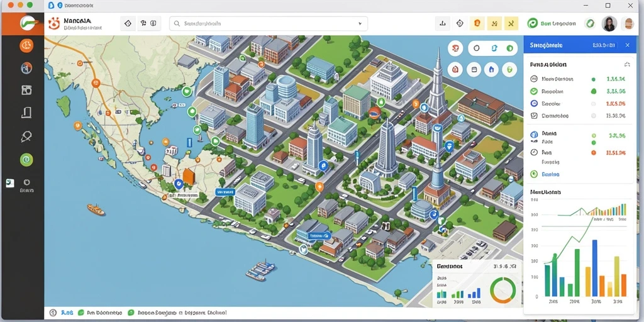Click the green leaf icon beside the user avatar

[x=590, y=24]
